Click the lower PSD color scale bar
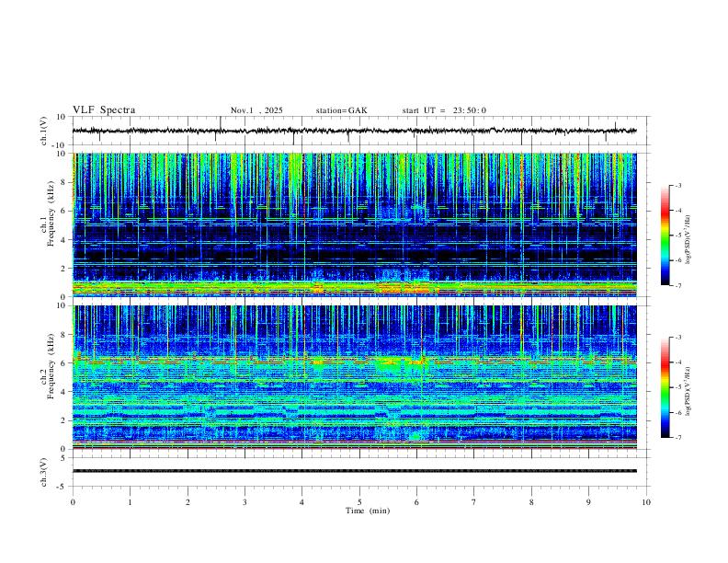 (x=665, y=387)
